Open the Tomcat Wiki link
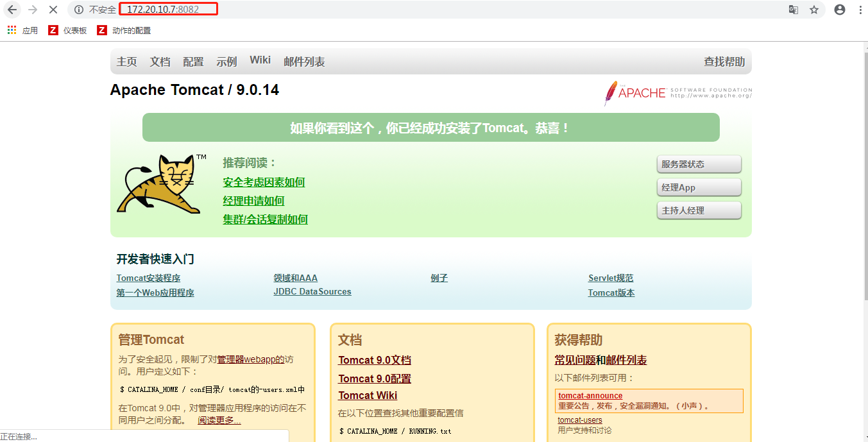This screenshot has width=868, height=442. coord(368,395)
